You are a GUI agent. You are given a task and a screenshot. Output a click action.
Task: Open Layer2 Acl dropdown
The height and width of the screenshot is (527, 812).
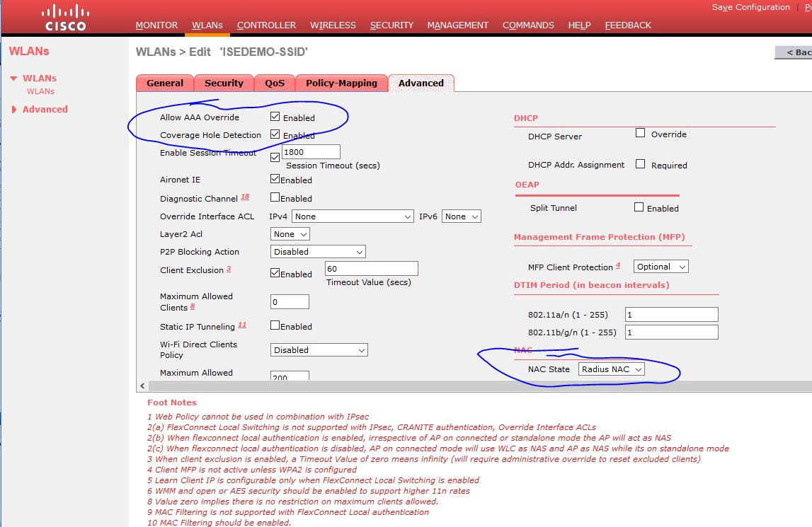[x=290, y=234]
